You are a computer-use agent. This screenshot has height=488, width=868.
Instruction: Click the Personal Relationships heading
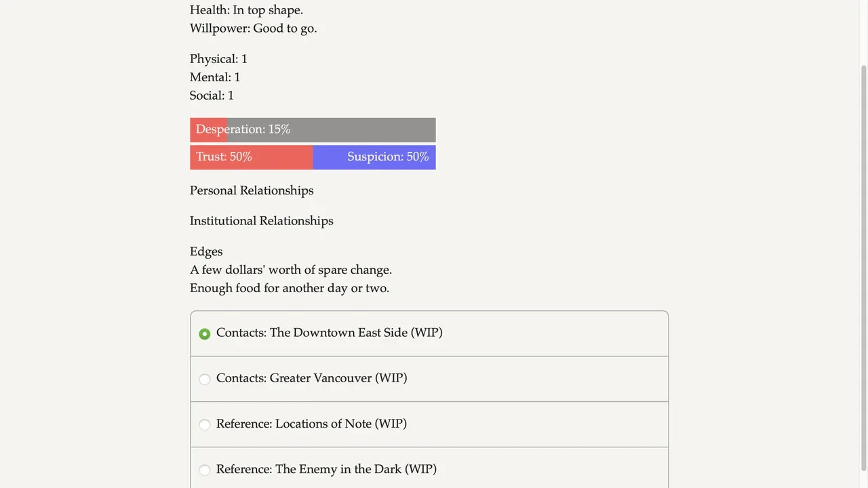click(252, 190)
